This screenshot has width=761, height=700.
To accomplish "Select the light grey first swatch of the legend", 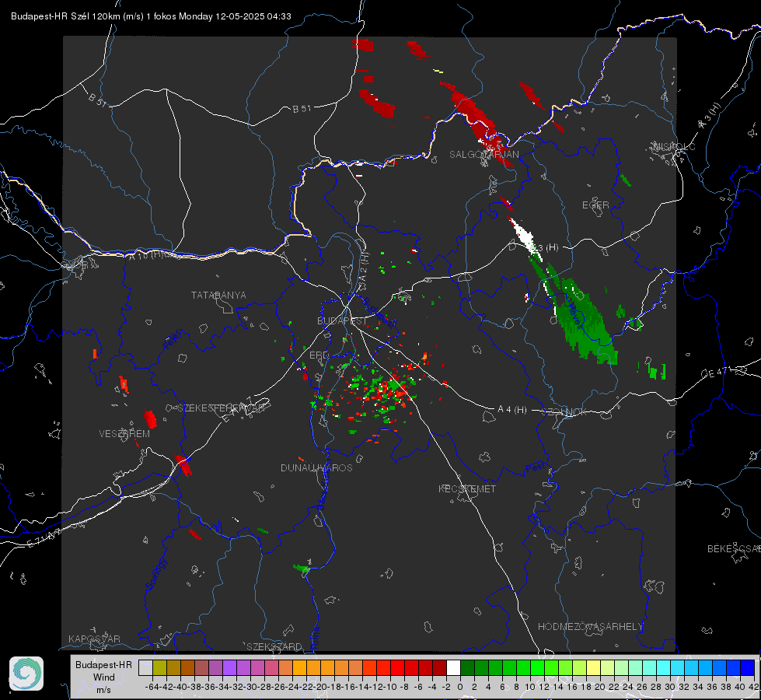I will [x=145, y=667].
